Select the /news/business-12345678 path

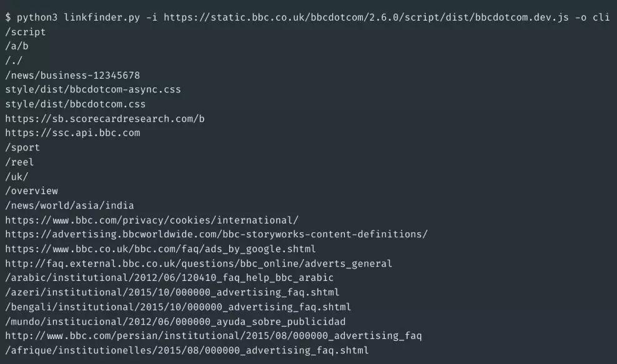pyautogui.click(x=72, y=75)
